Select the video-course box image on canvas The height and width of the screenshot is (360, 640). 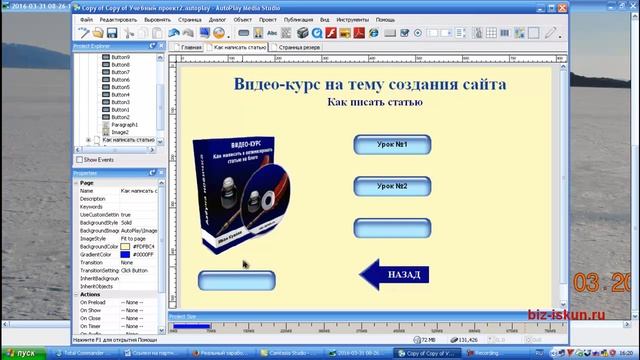click(x=242, y=195)
